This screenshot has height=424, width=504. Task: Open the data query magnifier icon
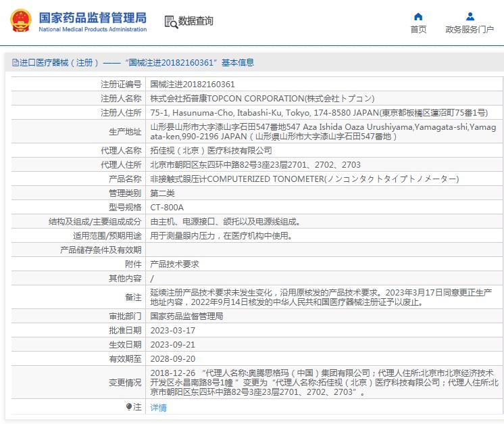(x=171, y=22)
